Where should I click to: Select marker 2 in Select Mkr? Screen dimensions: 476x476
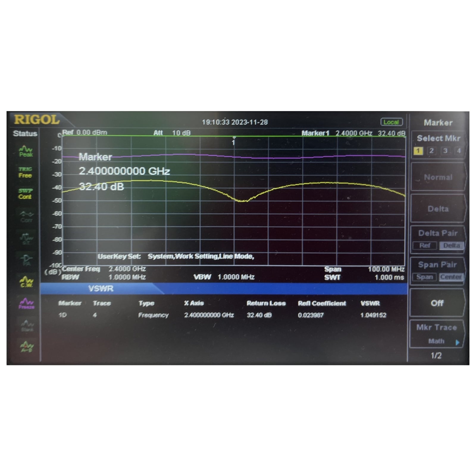click(431, 151)
